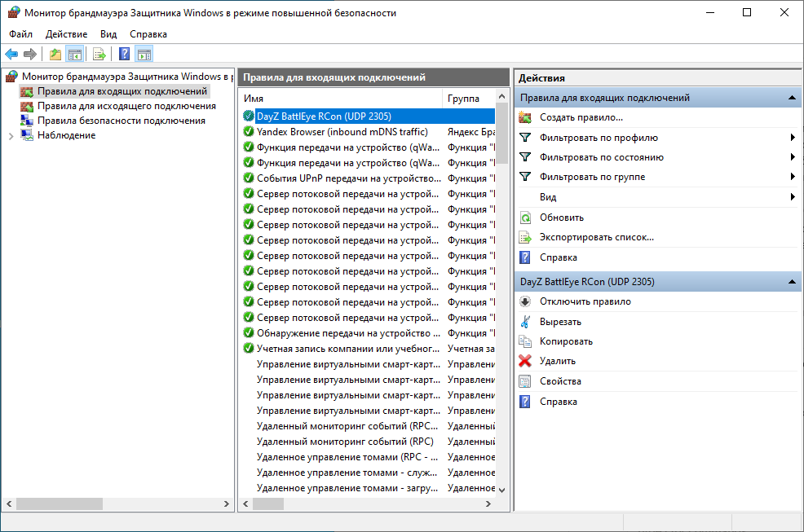
Task: Click the Копировать pages icon
Action: tap(525, 341)
